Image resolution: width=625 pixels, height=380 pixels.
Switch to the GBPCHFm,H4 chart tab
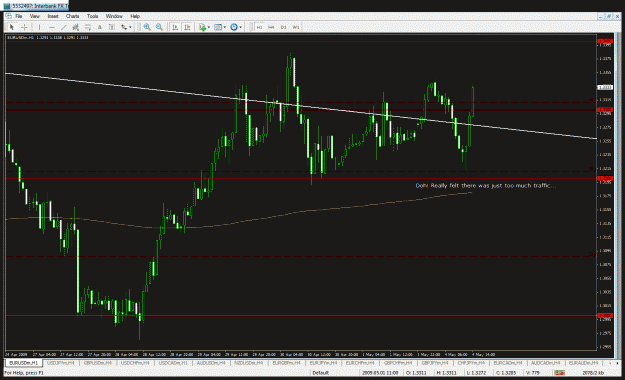[x=398, y=363]
